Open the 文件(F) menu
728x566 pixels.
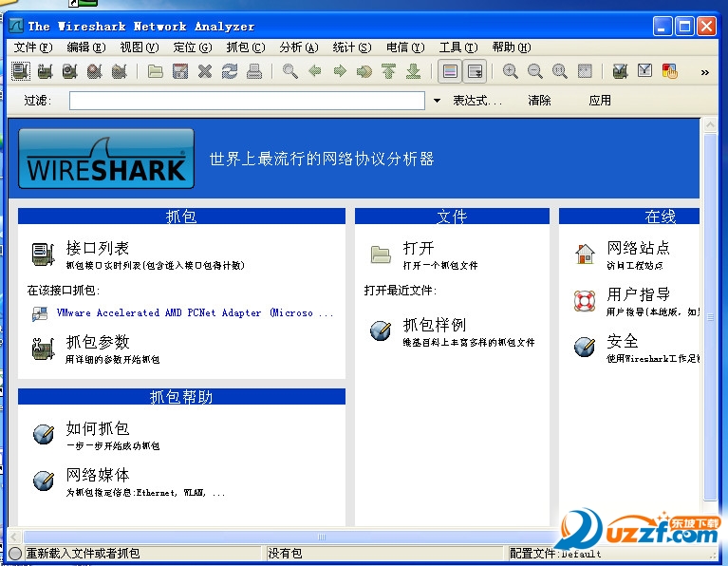(33, 47)
